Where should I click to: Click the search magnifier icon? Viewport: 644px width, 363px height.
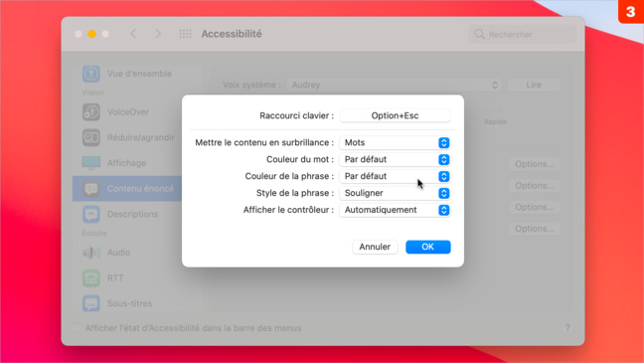[479, 34]
